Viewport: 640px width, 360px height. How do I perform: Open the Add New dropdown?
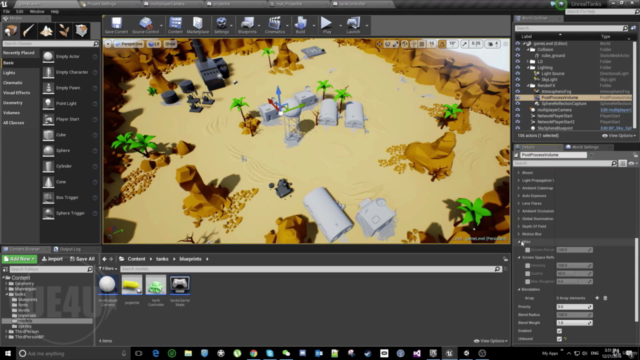[x=19, y=259]
